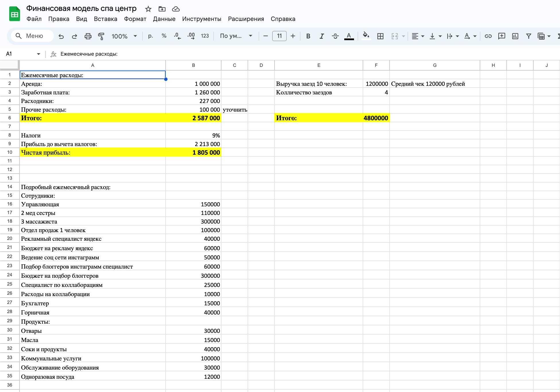Open the Borders grid icon
This screenshot has height=392, width=560.
380,36
